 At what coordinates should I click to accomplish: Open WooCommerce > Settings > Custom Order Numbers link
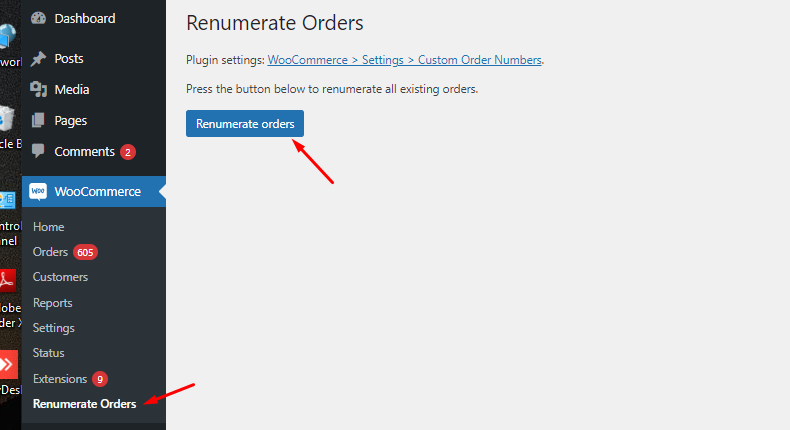coord(405,60)
